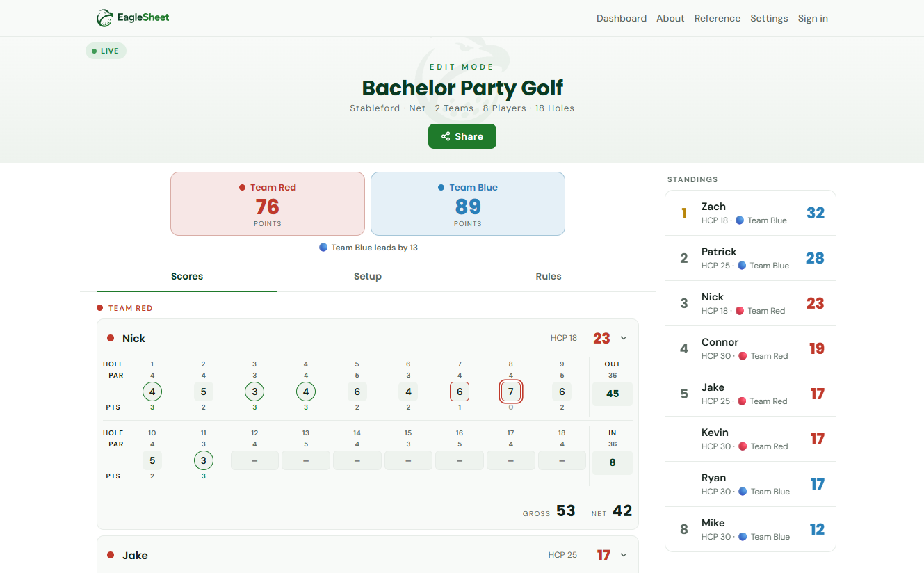
Task: Open Patrick's row in the standings
Action: (751, 258)
